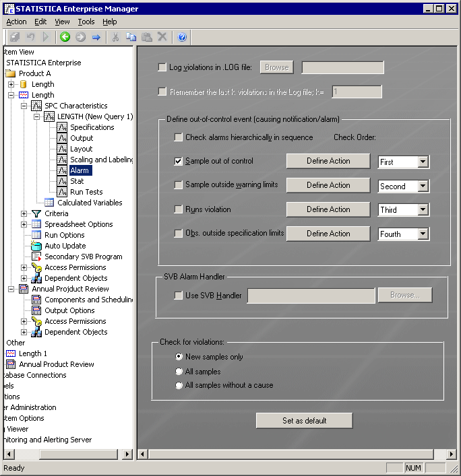This screenshot has height=476, width=461.
Task: Click the tree panel horizontal scrollbar thumb
Action: pyautogui.click(x=79, y=454)
